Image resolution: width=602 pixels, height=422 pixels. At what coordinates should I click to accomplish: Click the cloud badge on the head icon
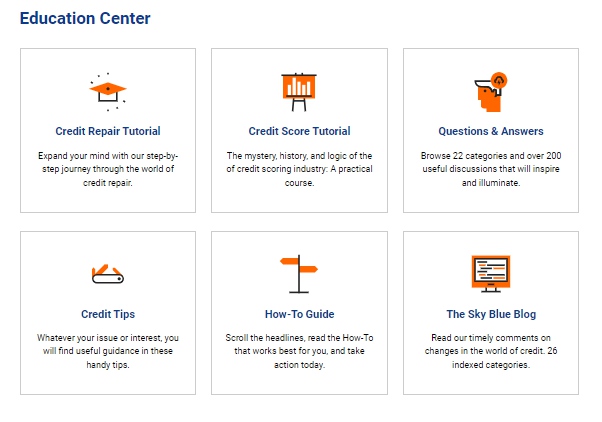499,80
